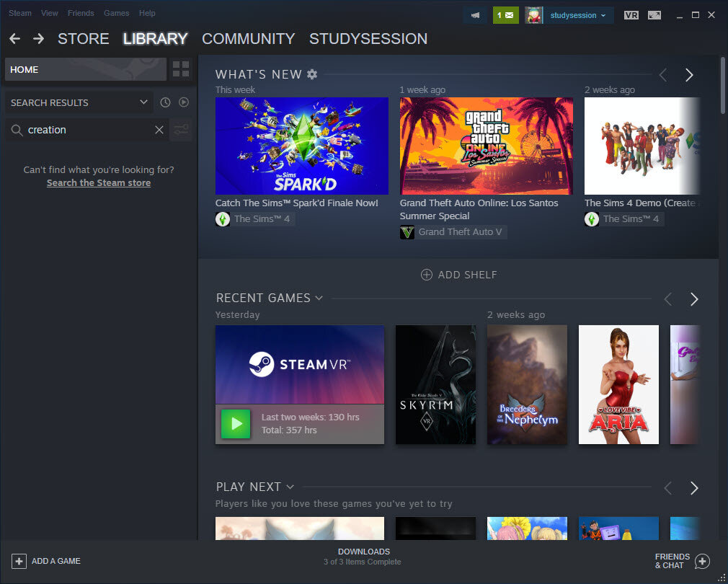Switch to the COMMUNITY tab

click(x=249, y=38)
